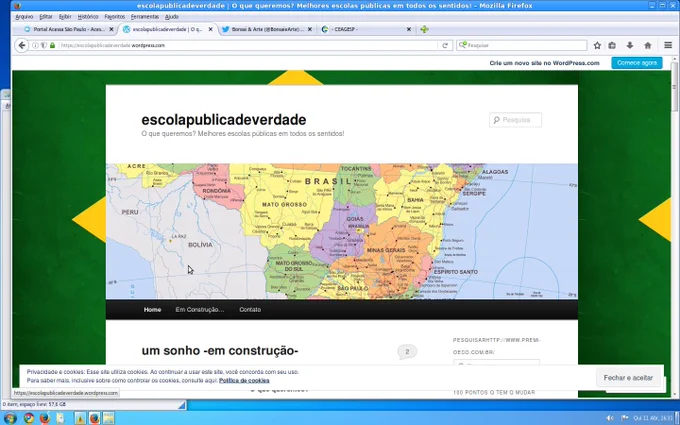Go back using the browser back arrow
This screenshot has height=425, width=680.
tap(22, 45)
